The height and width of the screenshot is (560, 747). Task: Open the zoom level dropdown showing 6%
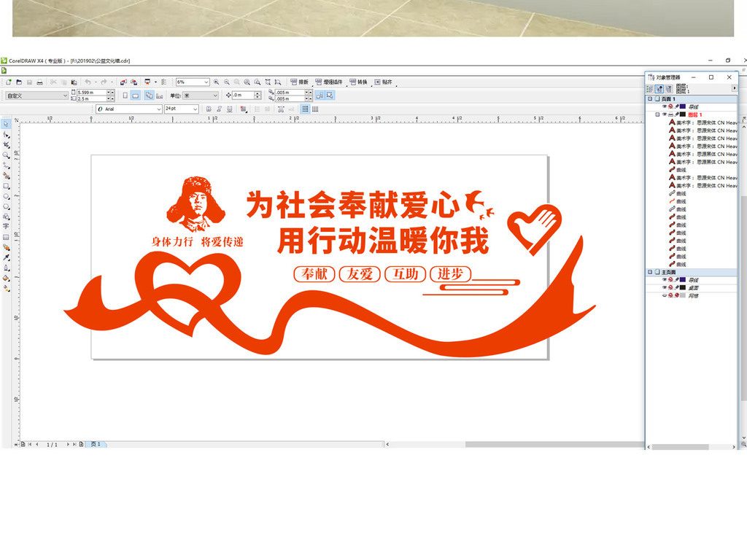point(206,82)
